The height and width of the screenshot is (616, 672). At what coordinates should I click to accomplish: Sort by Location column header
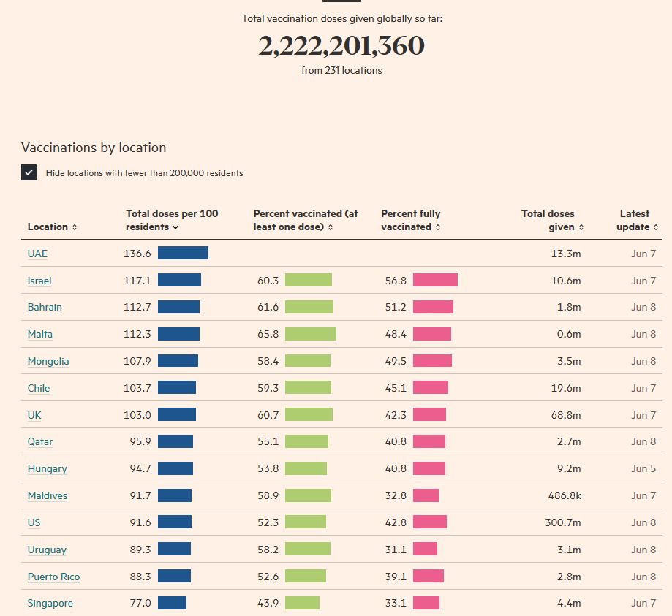[52, 227]
